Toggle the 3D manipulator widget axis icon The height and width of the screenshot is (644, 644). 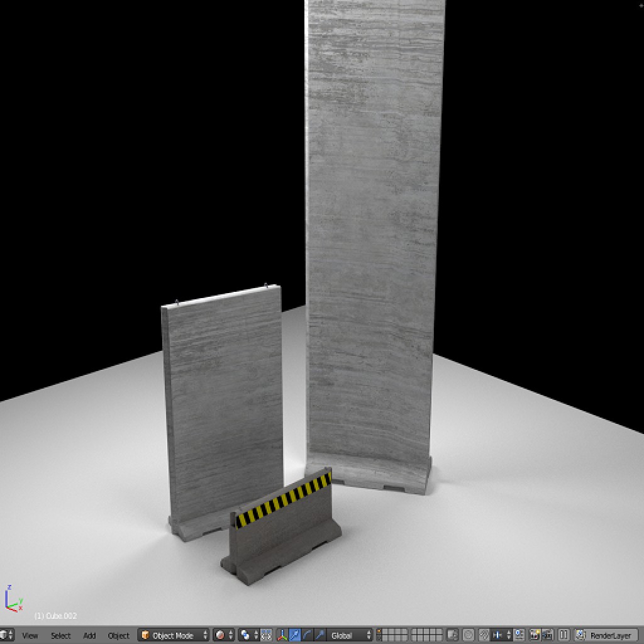(x=282, y=635)
